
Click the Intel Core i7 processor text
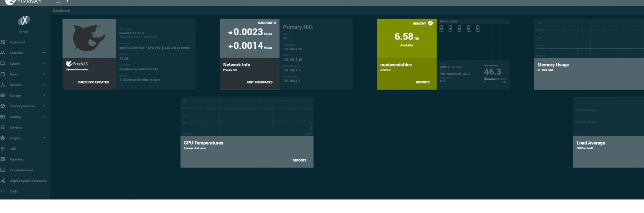point(155,48)
